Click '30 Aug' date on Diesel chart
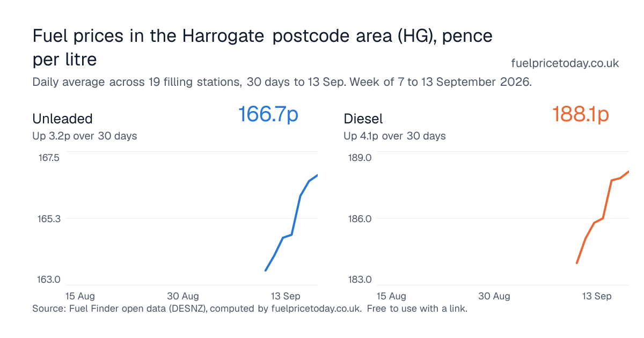 coord(494,296)
